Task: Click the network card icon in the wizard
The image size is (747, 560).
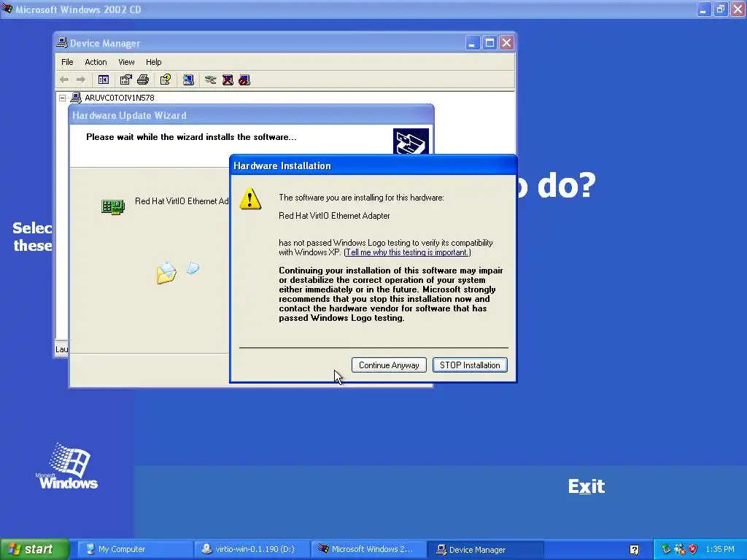Action: tap(113, 206)
